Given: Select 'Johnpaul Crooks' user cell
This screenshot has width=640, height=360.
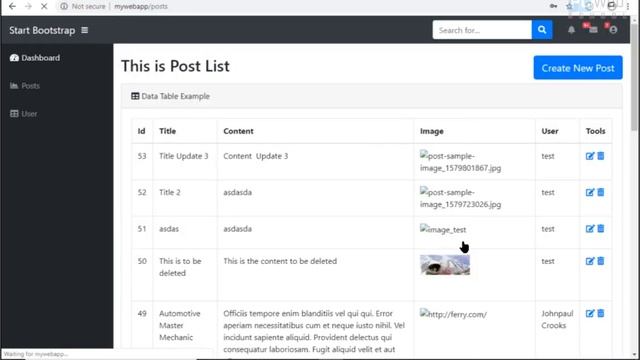Looking at the screenshot, I should [557, 319].
